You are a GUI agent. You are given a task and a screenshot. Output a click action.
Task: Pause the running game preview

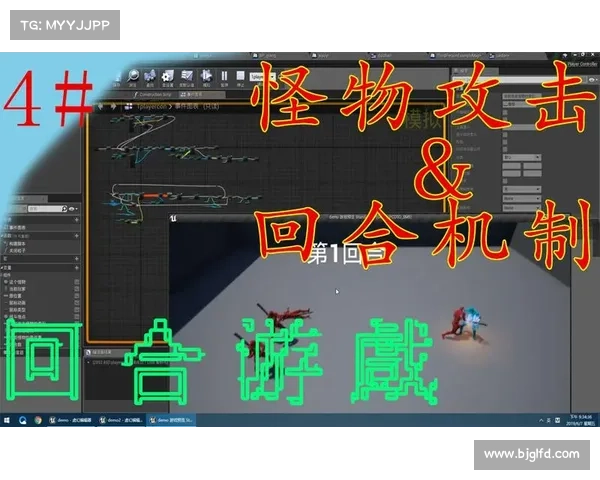[225, 77]
